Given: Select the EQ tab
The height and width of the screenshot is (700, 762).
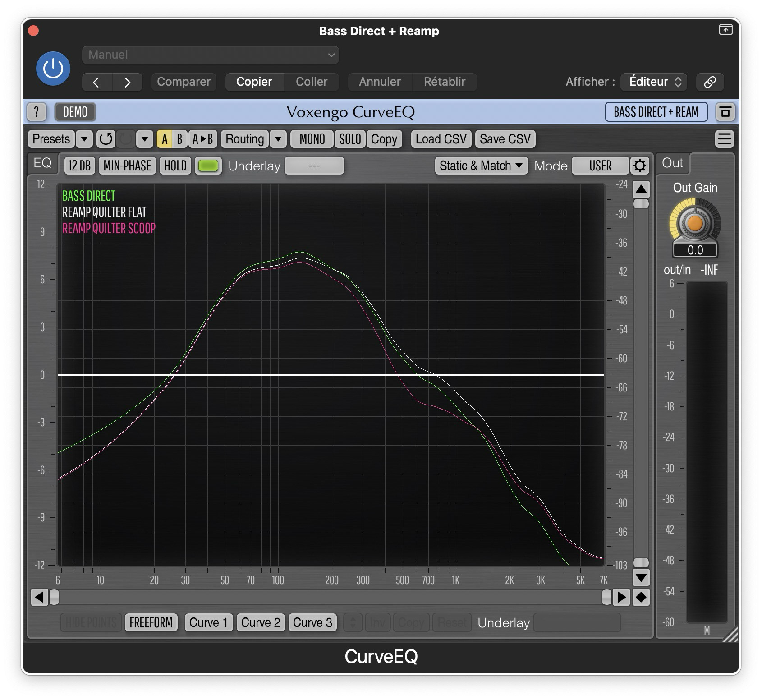Looking at the screenshot, I should (x=43, y=163).
